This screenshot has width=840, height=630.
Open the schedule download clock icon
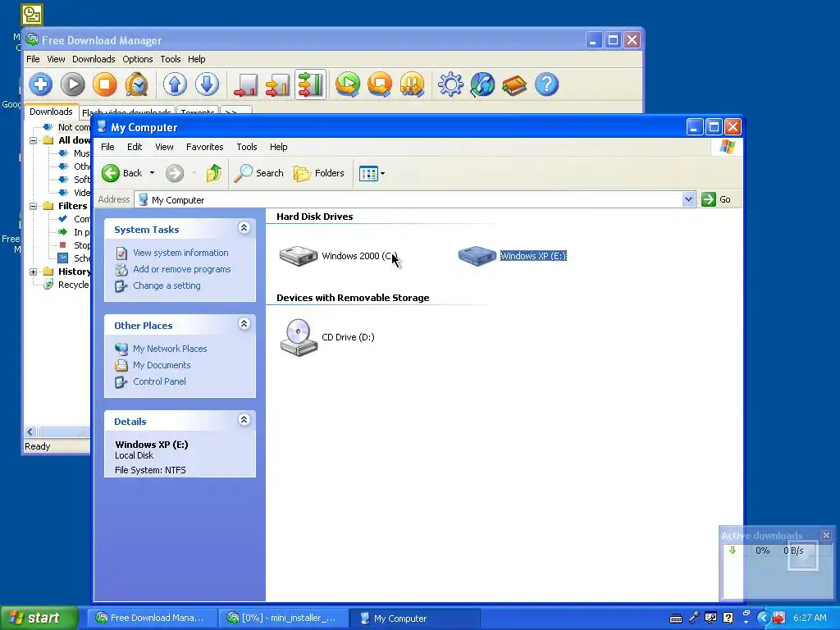click(x=137, y=84)
